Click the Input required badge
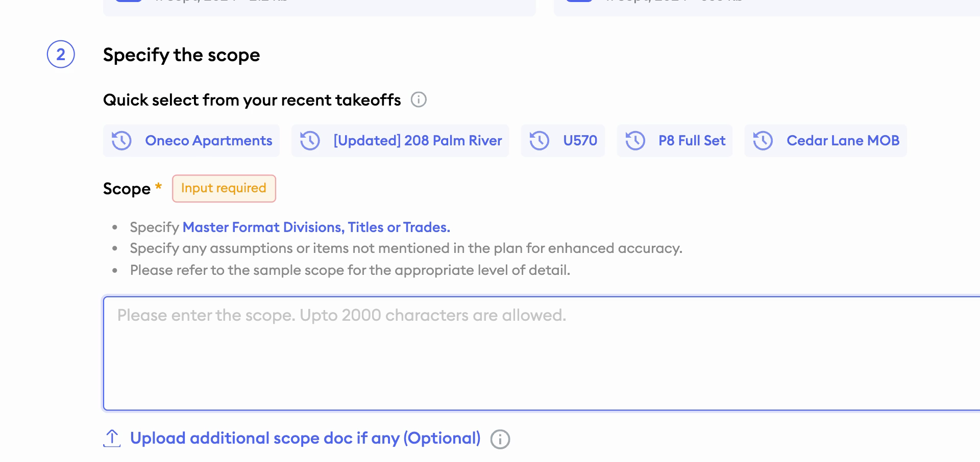Image resolution: width=980 pixels, height=462 pixels. click(224, 188)
